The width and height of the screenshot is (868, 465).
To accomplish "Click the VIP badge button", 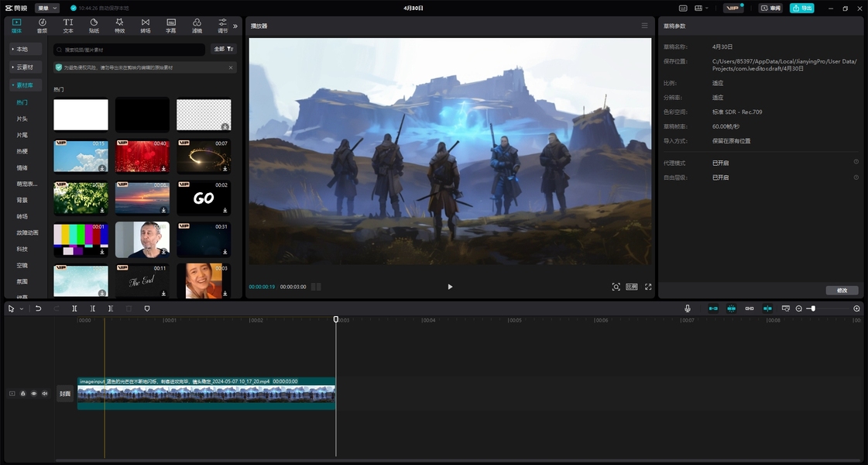I will click(x=733, y=9).
